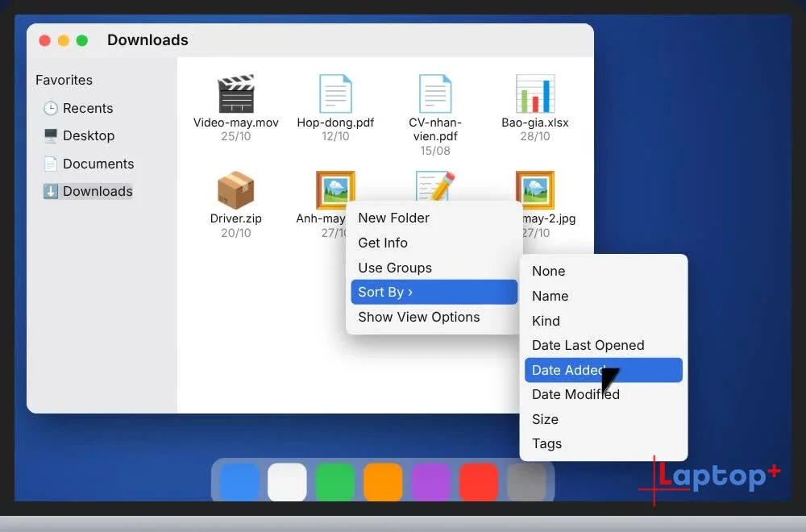Select the CV-nhan-vien.pdf document icon

[x=435, y=94]
